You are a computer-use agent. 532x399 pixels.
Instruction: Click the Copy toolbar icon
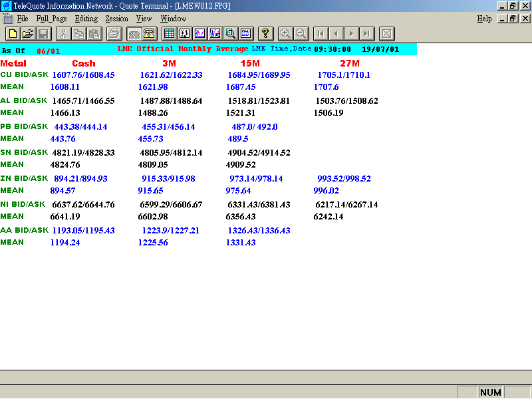[x=79, y=34]
